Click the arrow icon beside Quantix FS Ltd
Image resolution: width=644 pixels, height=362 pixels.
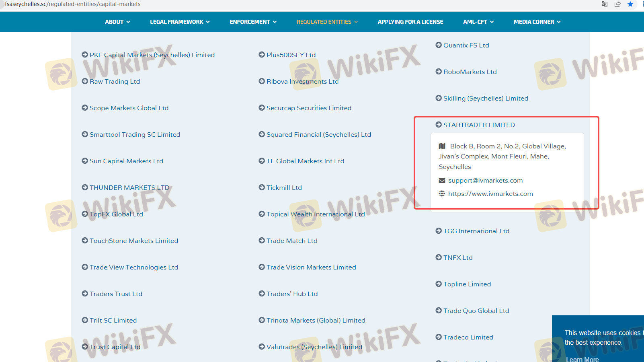click(x=439, y=45)
